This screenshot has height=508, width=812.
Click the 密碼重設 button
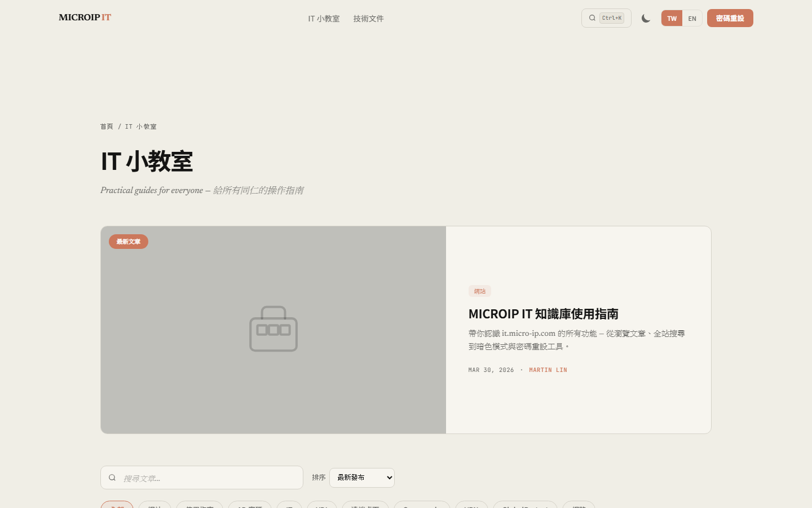pos(730,18)
